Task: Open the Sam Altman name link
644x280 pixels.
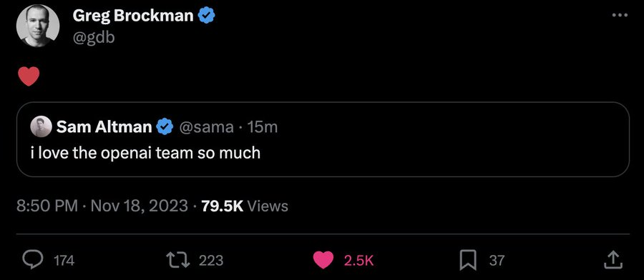Action: tap(104, 126)
